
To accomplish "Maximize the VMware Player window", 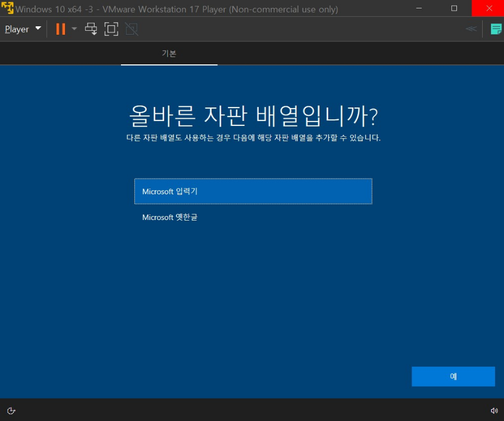I will pos(454,8).
